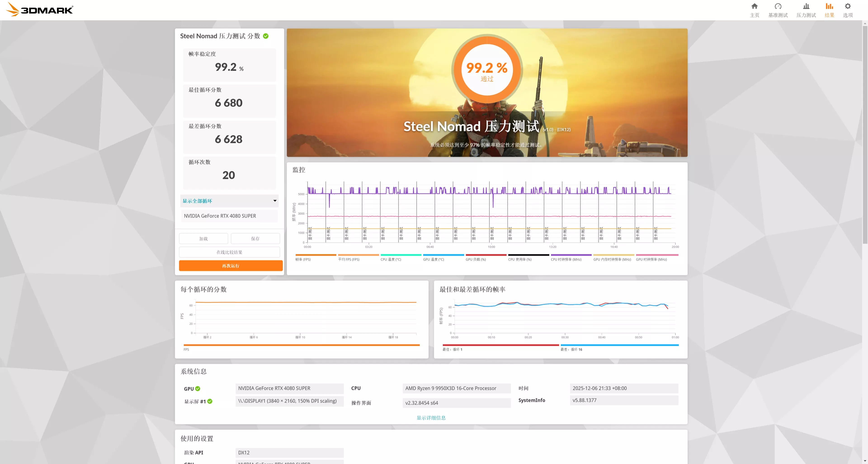This screenshot has height=464, width=868.
Task: Click 在线比较结果 to compare online
Action: [x=229, y=252]
